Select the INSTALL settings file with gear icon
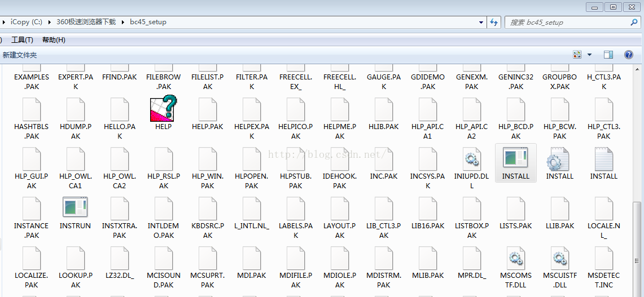Screen dimensions: 644x297 559,158
